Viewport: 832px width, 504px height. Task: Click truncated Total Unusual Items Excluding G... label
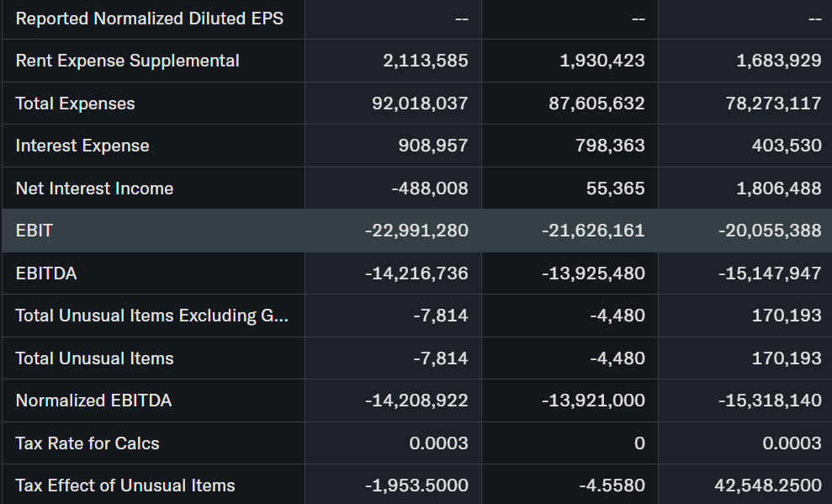pyautogui.click(x=151, y=316)
